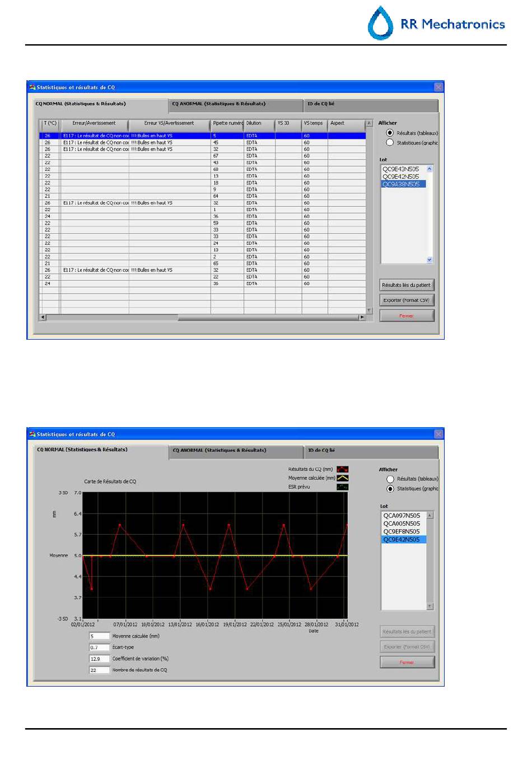Click the red Résultats du CQ legend swatch
532x778 pixels.
pyautogui.click(x=342, y=469)
